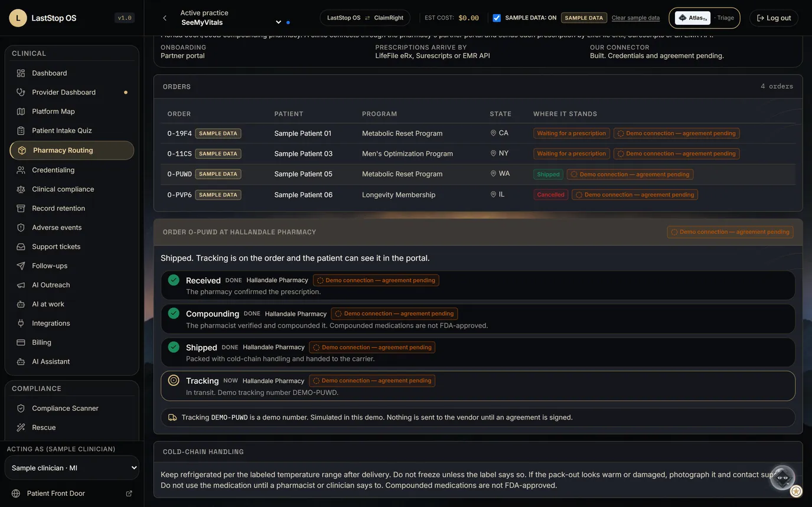Click the Integrations plug icon

pos(21,323)
